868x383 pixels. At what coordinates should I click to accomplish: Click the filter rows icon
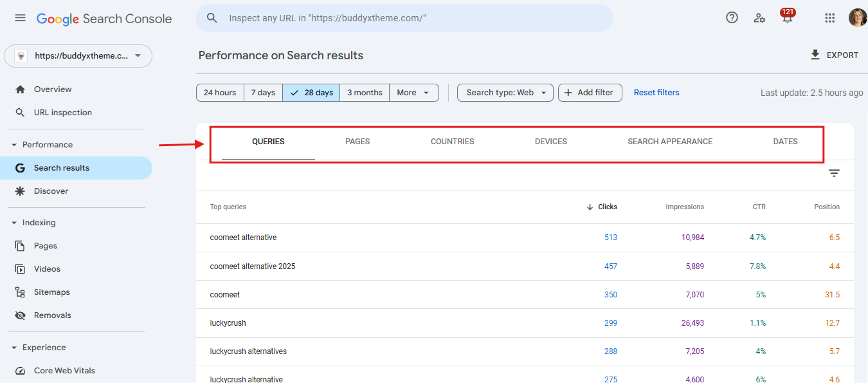coord(834,173)
